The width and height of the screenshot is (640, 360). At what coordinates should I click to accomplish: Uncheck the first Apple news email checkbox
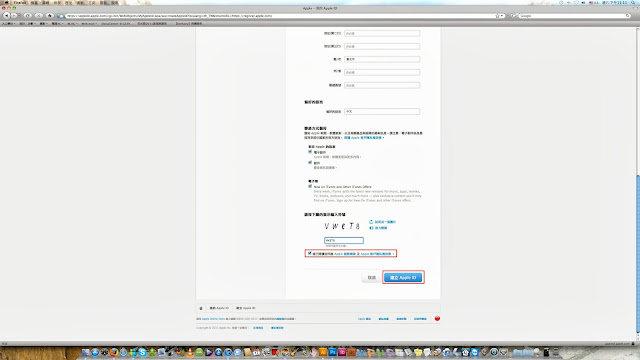[310, 152]
